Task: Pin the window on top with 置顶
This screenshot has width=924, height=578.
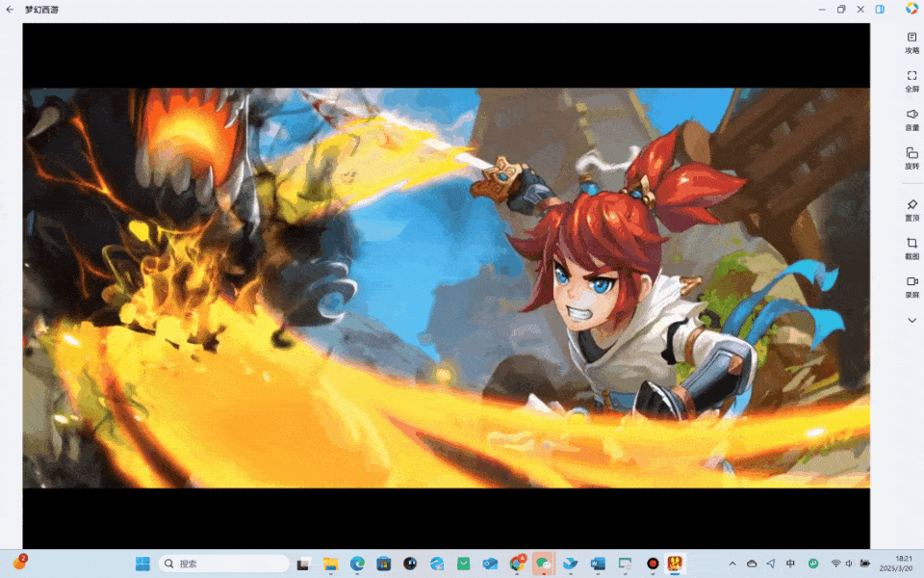Action: click(x=911, y=210)
